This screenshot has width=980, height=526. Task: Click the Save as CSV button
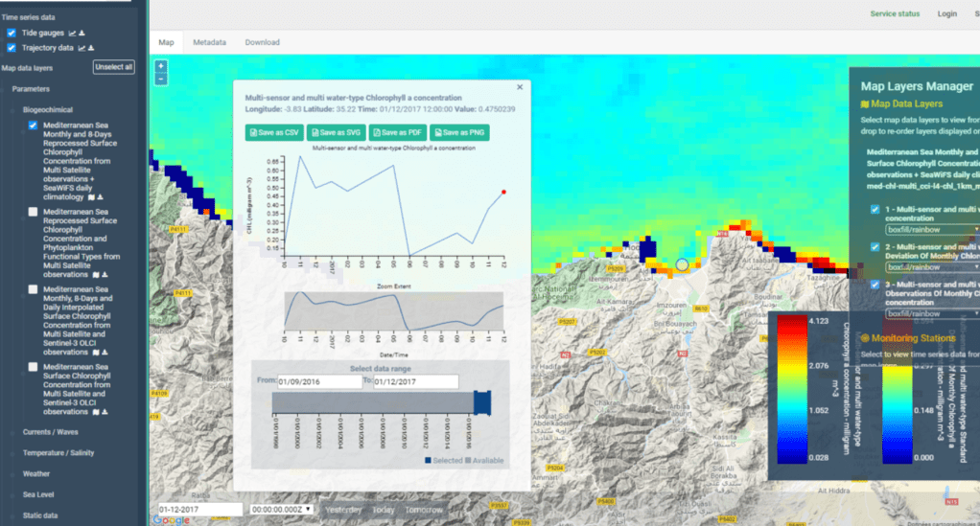point(271,132)
